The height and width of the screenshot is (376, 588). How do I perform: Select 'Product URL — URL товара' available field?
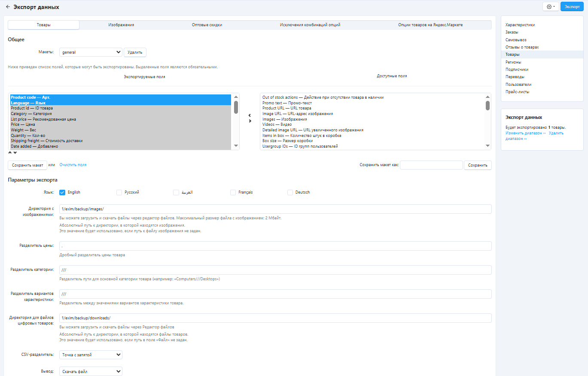[x=372, y=108]
